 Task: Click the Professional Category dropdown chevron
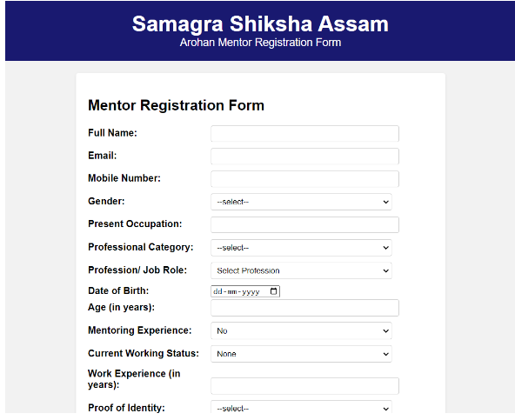(386, 248)
